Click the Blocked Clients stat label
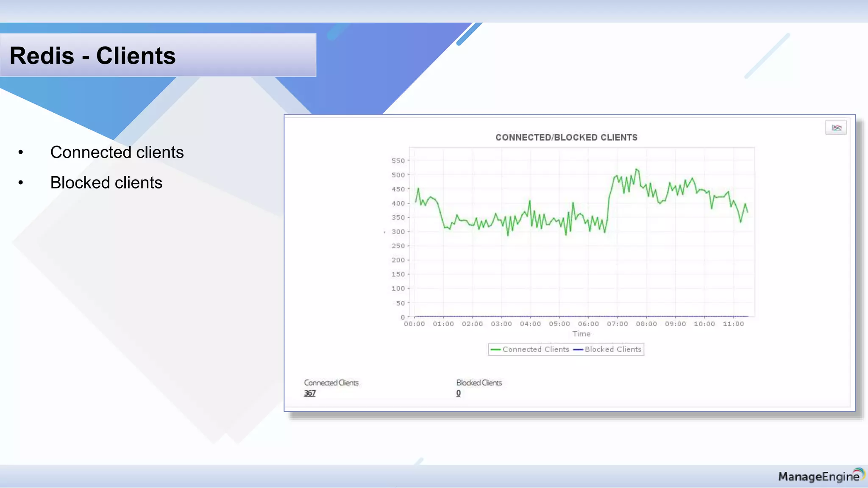 (479, 383)
